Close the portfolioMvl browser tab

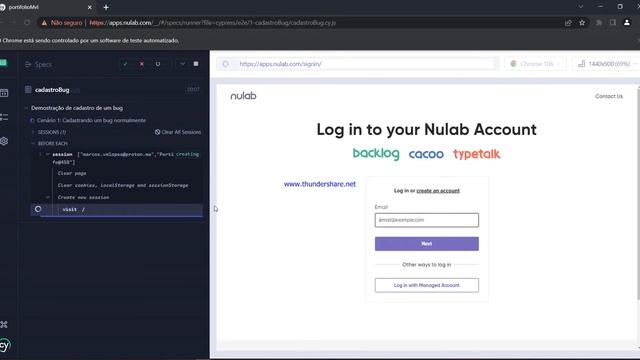90,7
